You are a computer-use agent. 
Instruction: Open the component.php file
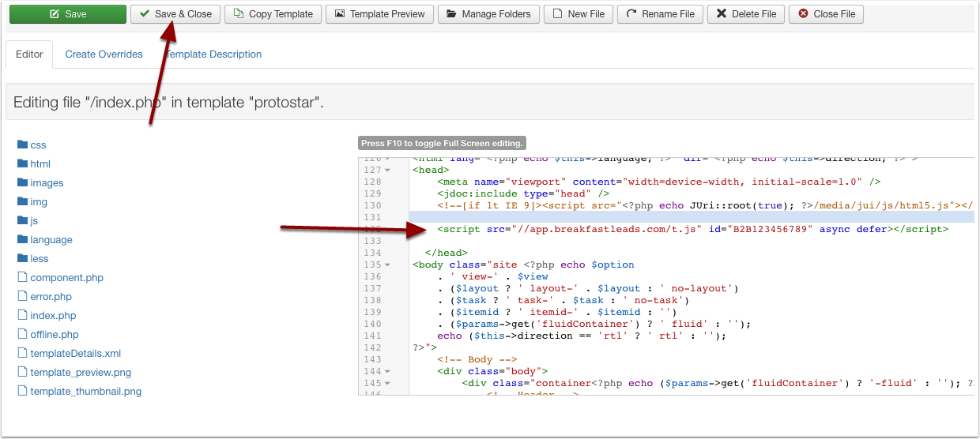[66, 278]
